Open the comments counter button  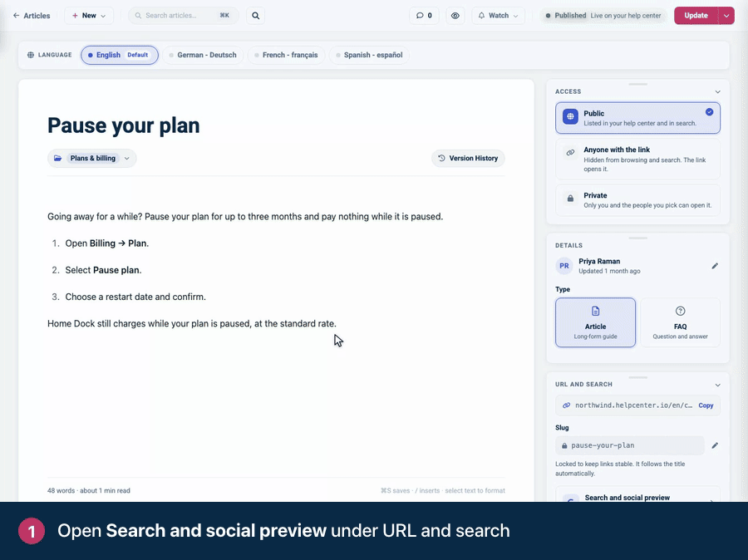[x=424, y=16]
